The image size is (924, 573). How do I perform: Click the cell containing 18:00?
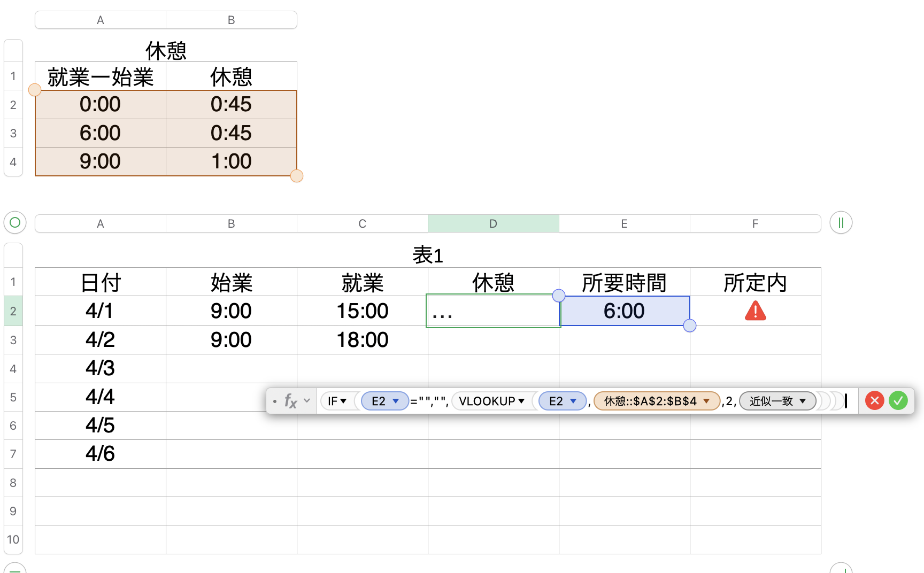pyautogui.click(x=362, y=340)
